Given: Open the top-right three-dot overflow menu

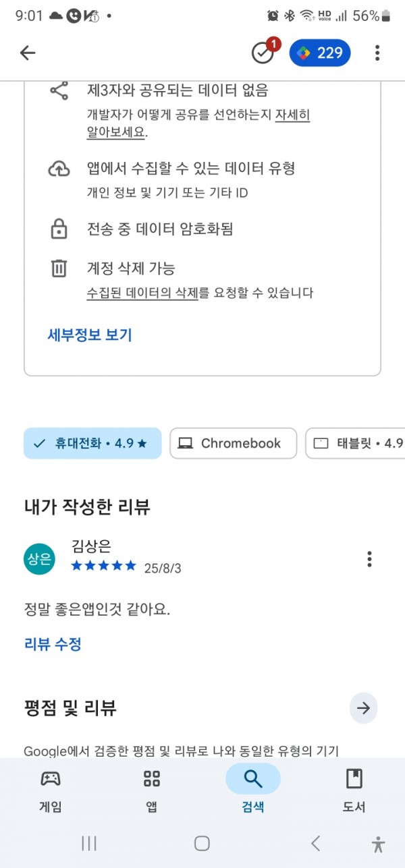Looking at the screenshot, I should click(x=377, y=53).
